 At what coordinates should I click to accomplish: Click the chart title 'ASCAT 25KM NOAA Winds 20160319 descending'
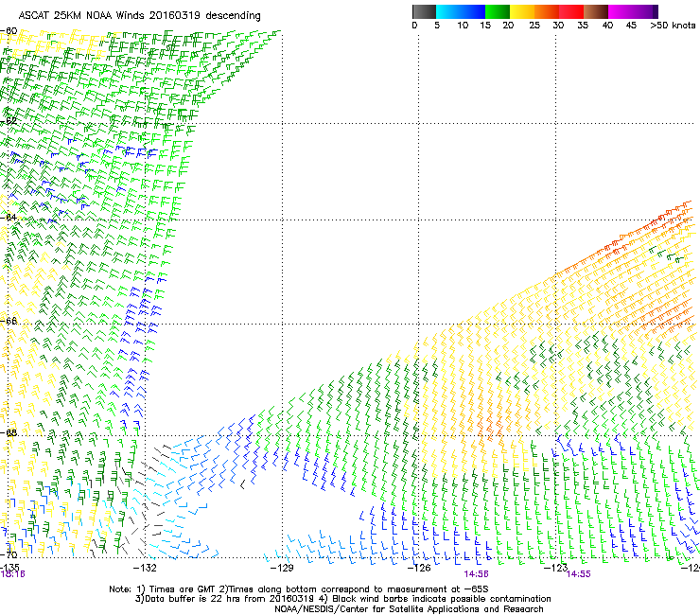139,16
